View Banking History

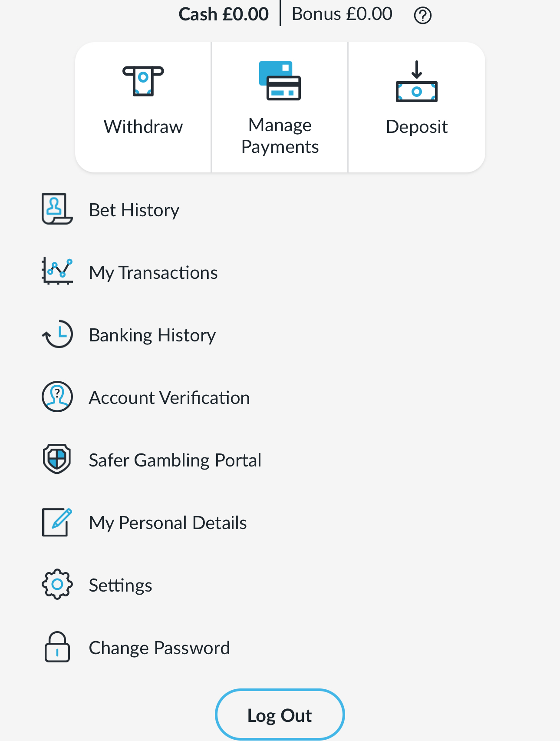152,334
